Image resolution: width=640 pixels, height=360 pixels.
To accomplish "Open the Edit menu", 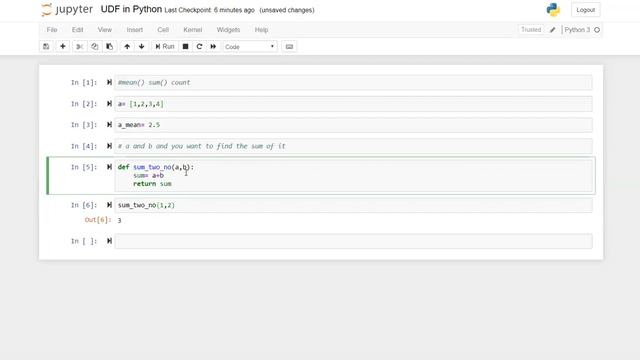I will (78, 30).
